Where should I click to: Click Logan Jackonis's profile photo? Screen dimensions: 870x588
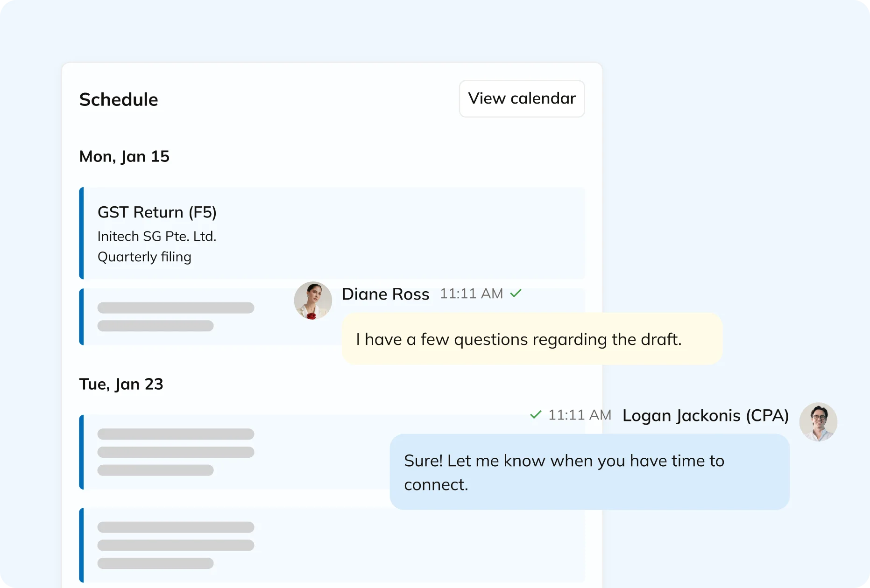pos(818,421)
